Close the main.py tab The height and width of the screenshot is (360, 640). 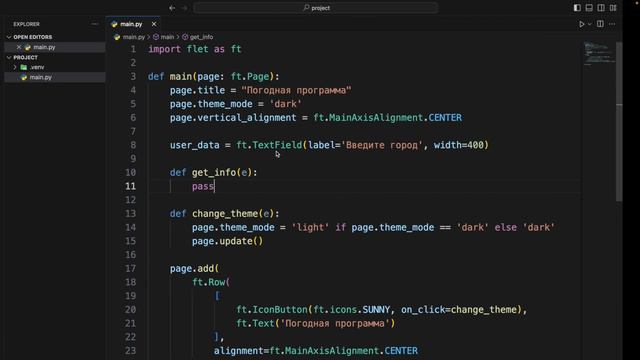(154, 24)
